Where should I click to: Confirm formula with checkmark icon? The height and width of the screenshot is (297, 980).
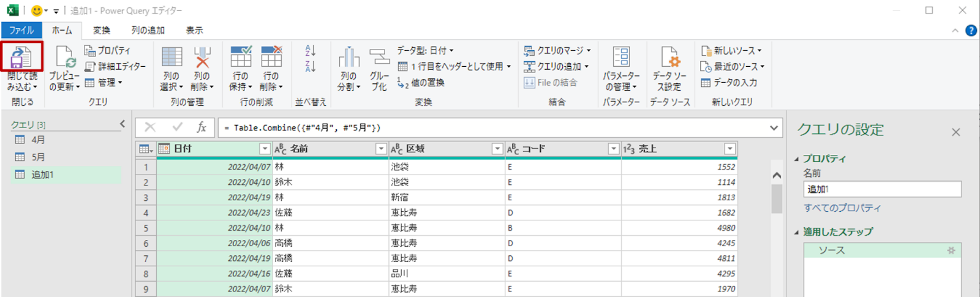click(x=177, y=127)
